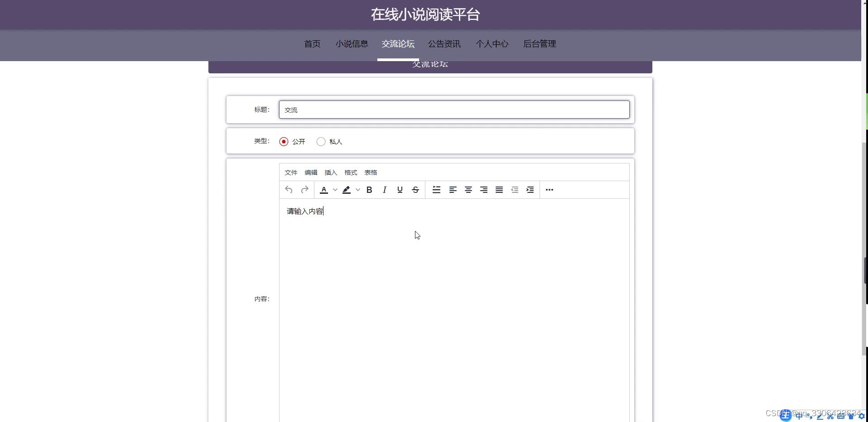Decrease paragraph indent

click(x=515, y=190)
